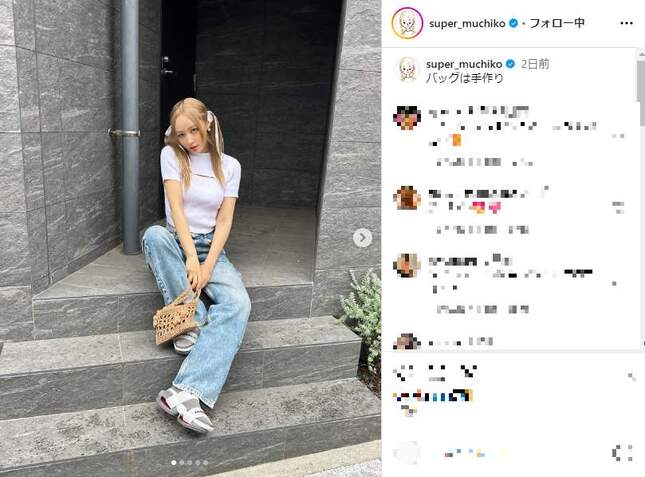The width and height of the screenshot is (645, 477).
Task: Click the first commenter's avatar thumbnail
Action: [407, 117]
